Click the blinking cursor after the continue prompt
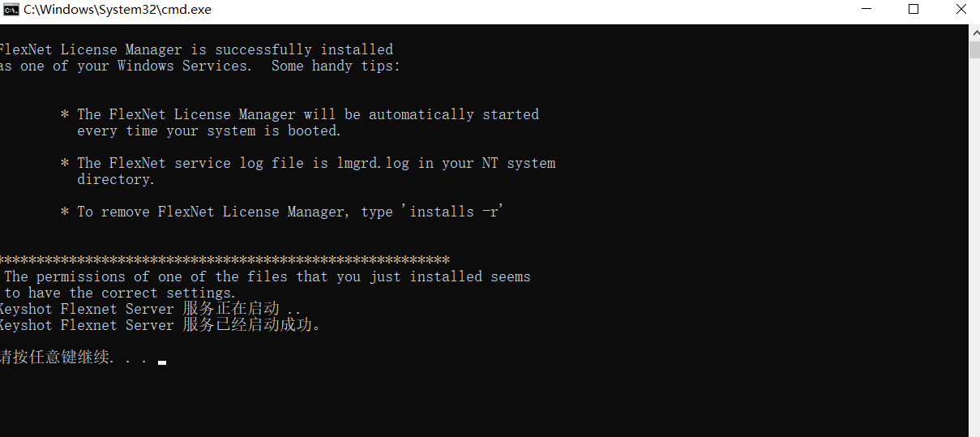Viewport: 980px width, 437px height. [x=162, y=362]
